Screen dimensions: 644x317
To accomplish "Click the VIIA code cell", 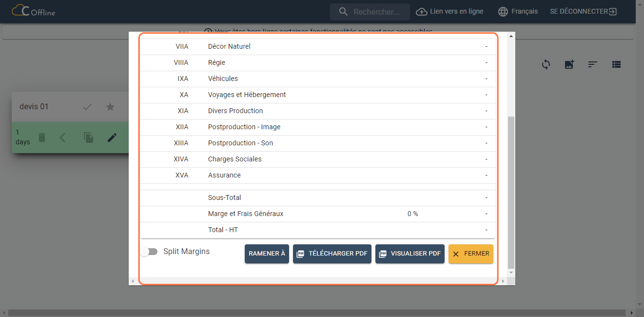I will (x=182, y=47).
